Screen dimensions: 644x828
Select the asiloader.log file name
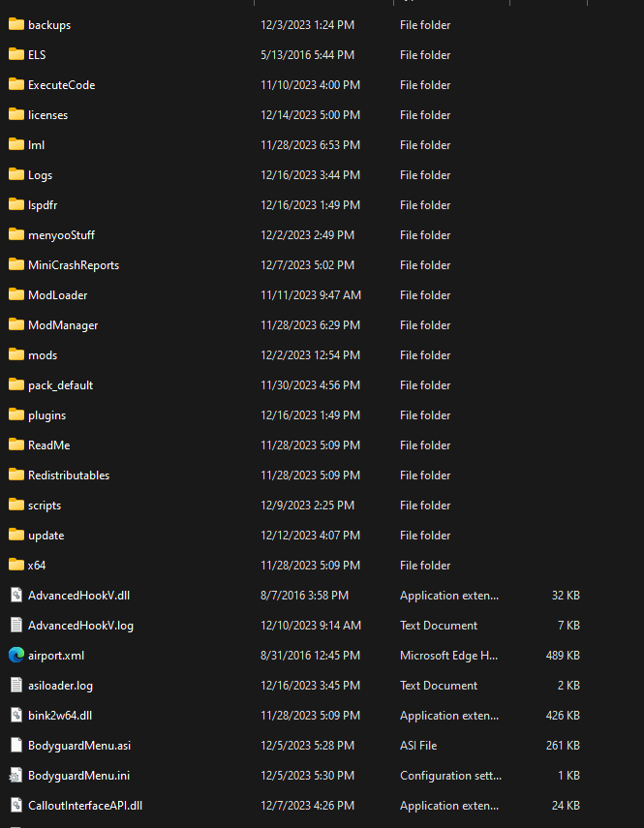pyautogui.click(x=60, y=686)
